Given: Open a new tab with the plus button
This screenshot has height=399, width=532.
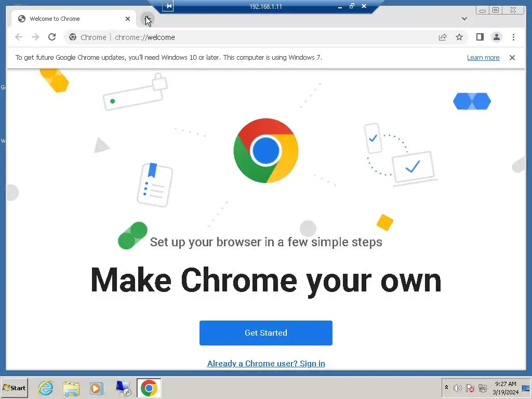Looking at the screenshot, I should click(147, 19).
